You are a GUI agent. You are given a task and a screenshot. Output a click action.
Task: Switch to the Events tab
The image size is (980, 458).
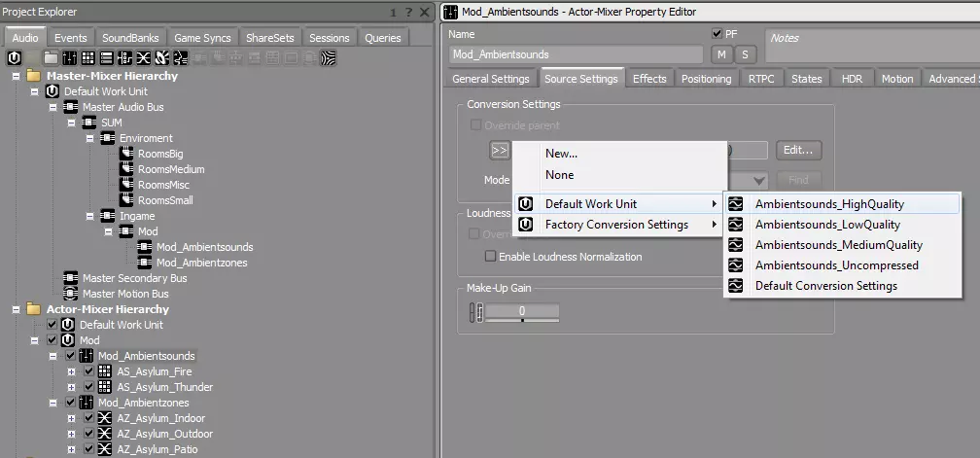[x=70, y=38]
